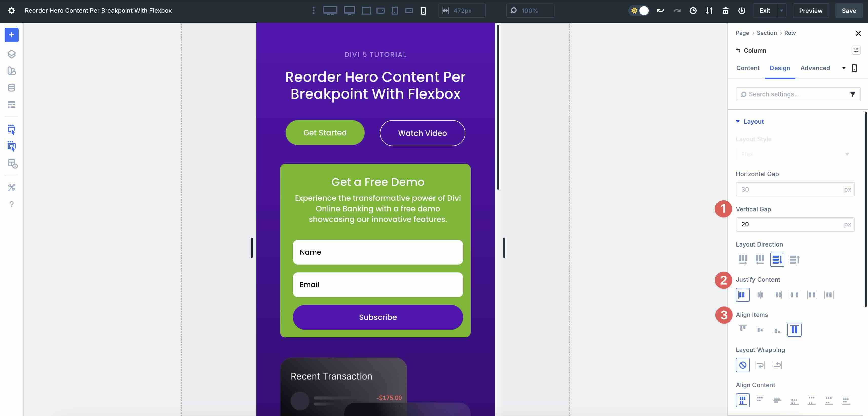This screenshot has height=416, width=868.
Task: Open the Exit dropdown arrow
Action: 781,10
